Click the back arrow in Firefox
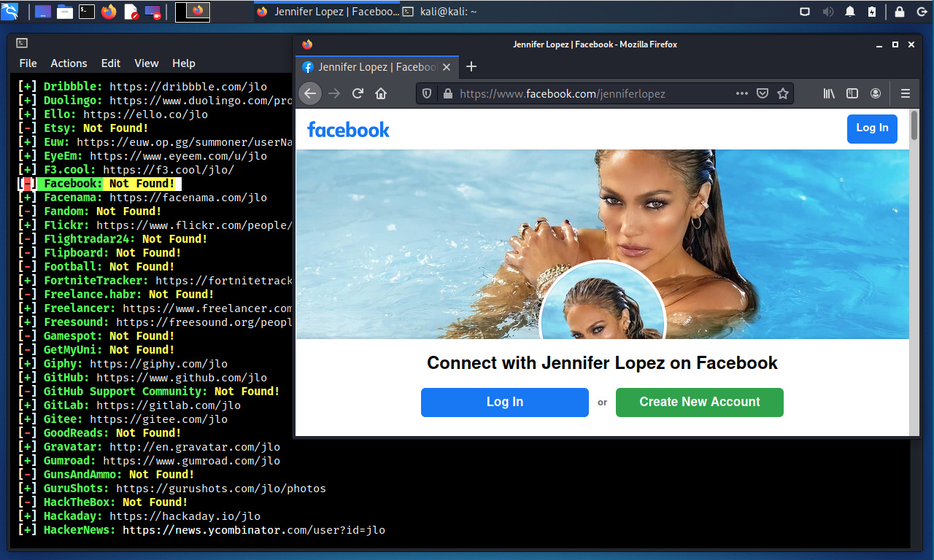This screenshot has width=934, height=560. pos(310,93)
